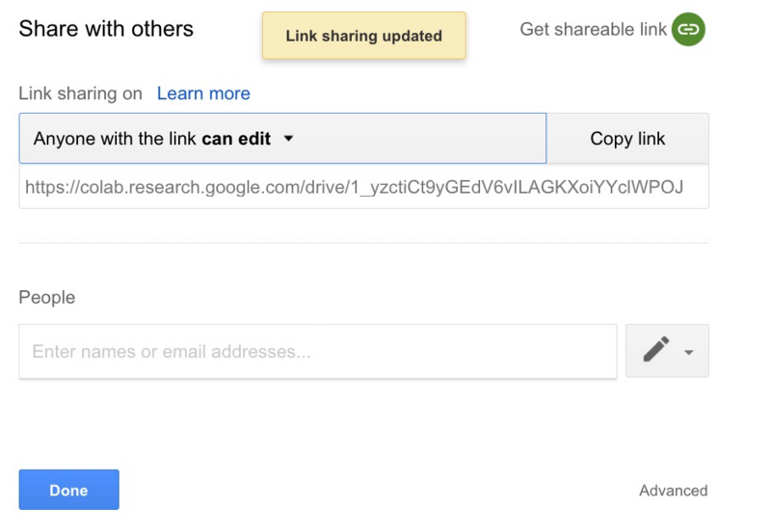Click the "People" section label
The image size is (771, 532).
click(x=47, y=298)
